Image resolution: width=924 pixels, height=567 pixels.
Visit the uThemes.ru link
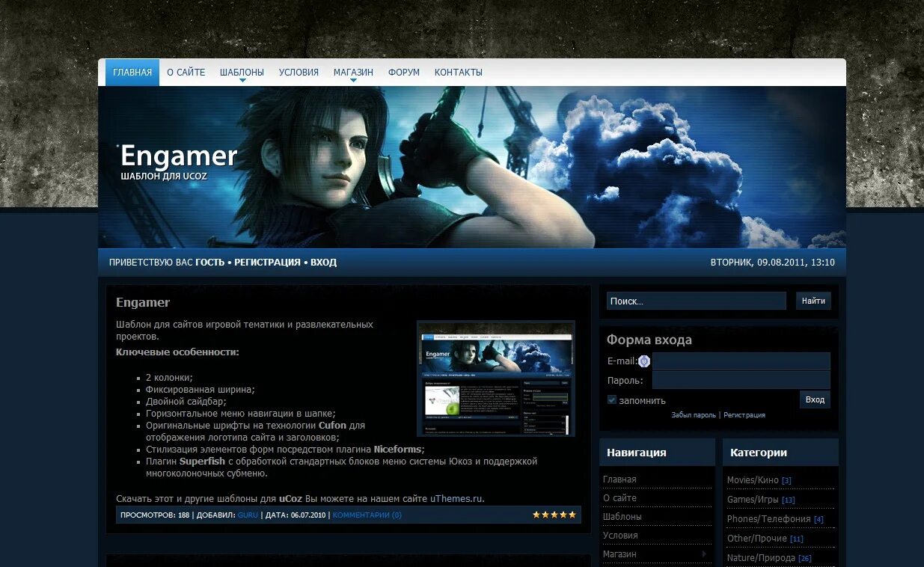tap(456, 498)
